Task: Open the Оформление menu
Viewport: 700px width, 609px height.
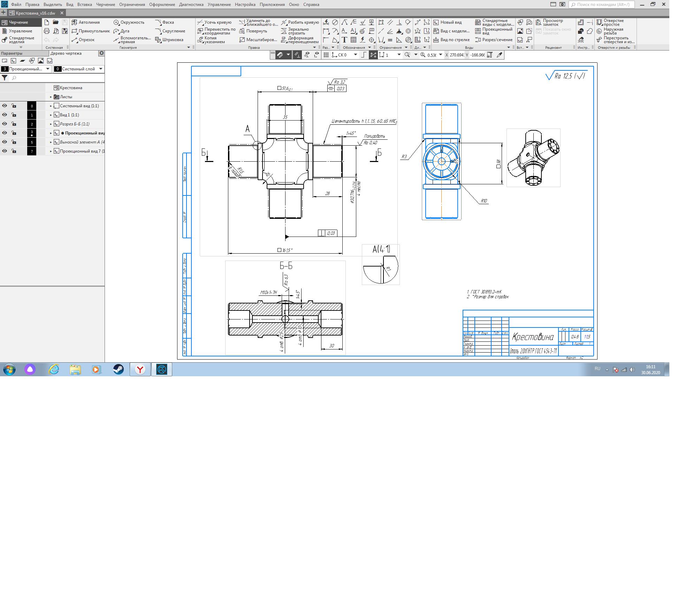Action: pos(162,5)
